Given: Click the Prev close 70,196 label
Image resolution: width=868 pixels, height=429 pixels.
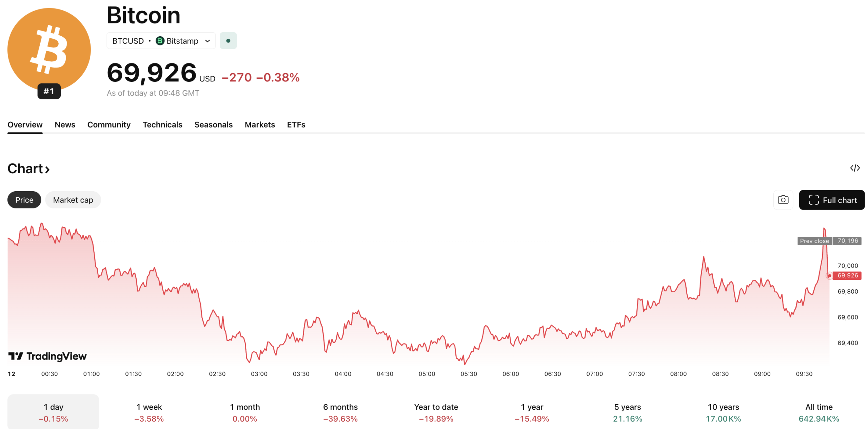Looking at the screenshot, I should pyautogui.click(x=829, y=241).
